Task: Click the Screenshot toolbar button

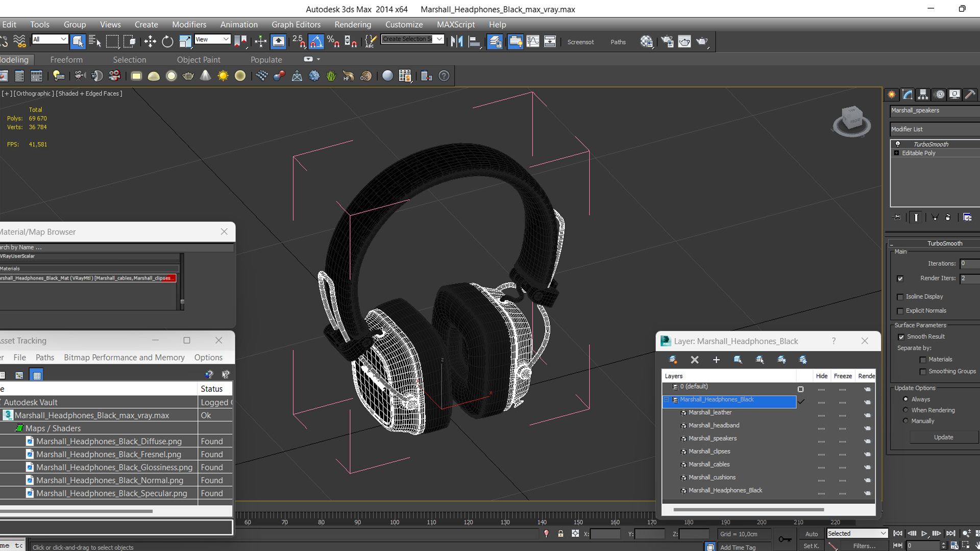Action: tap(581, 42)
